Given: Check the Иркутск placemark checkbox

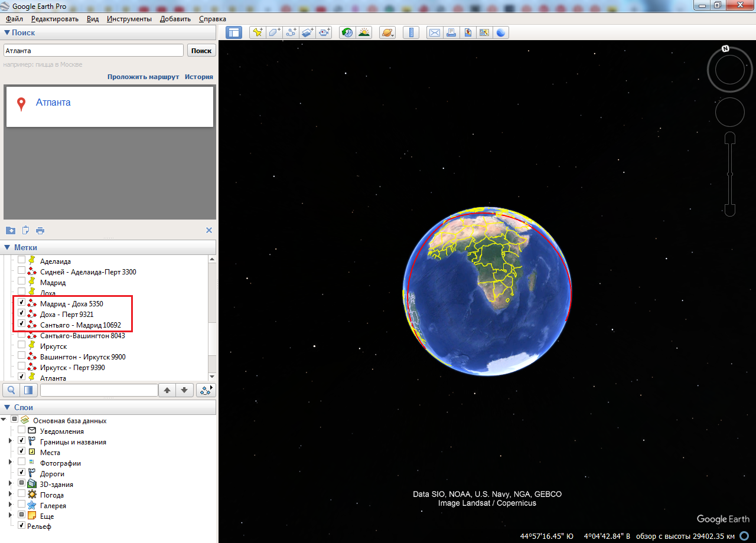Looking at the screenshot, I should [22, 346].
